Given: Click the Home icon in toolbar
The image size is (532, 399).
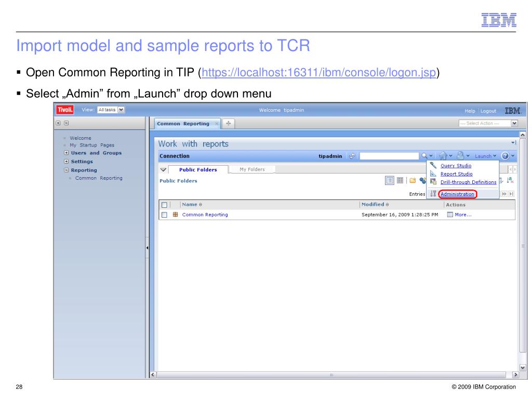Looking at the screenshot, I should [443, 156].
